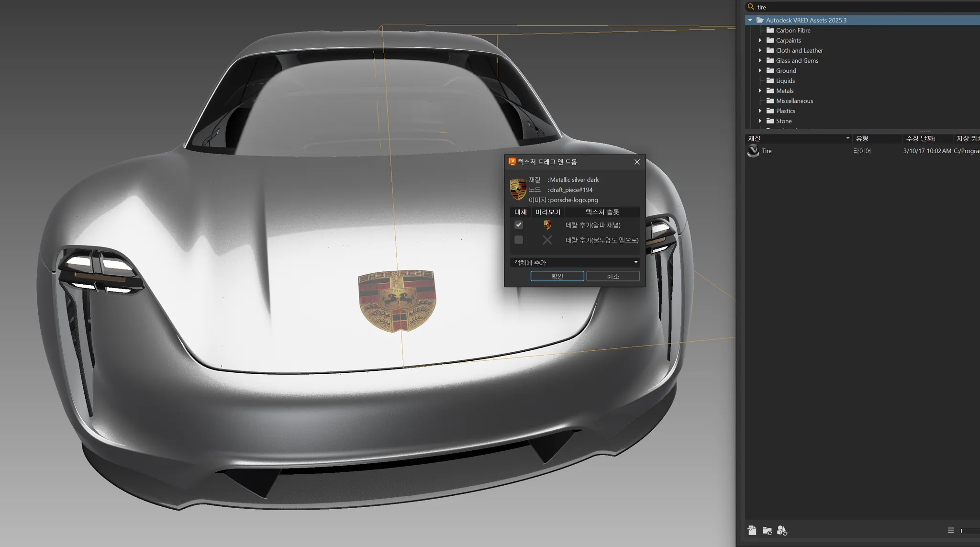Screen dimensions: 980x547
Task: Expand the Carpaints folder
Action: (x=760, y=41)
